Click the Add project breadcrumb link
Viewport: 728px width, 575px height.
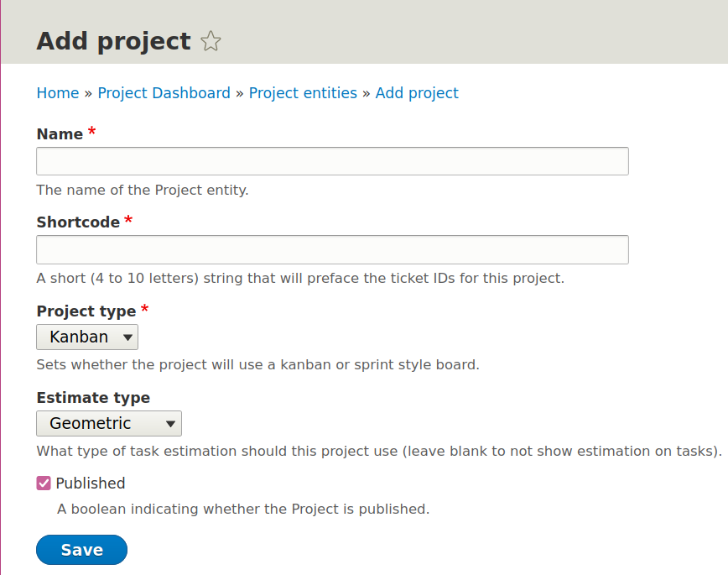point(417,93)
